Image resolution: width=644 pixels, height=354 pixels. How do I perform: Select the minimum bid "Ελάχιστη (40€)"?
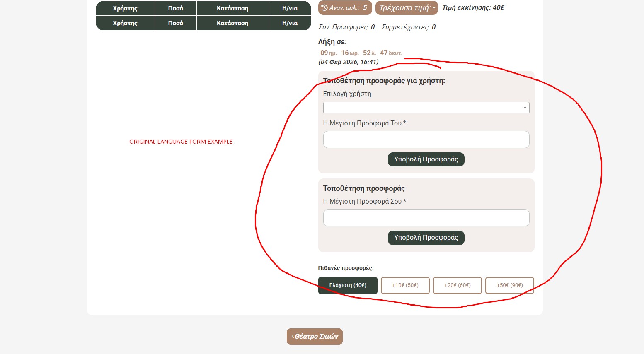tap(348, 285)
